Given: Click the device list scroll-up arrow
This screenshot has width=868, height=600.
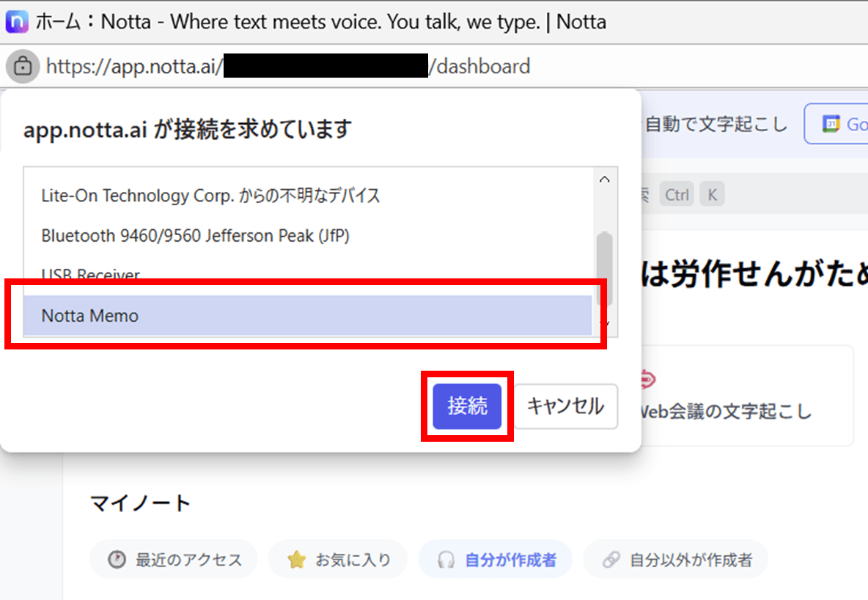Looking at the screenshot, I should coord(604,179).
